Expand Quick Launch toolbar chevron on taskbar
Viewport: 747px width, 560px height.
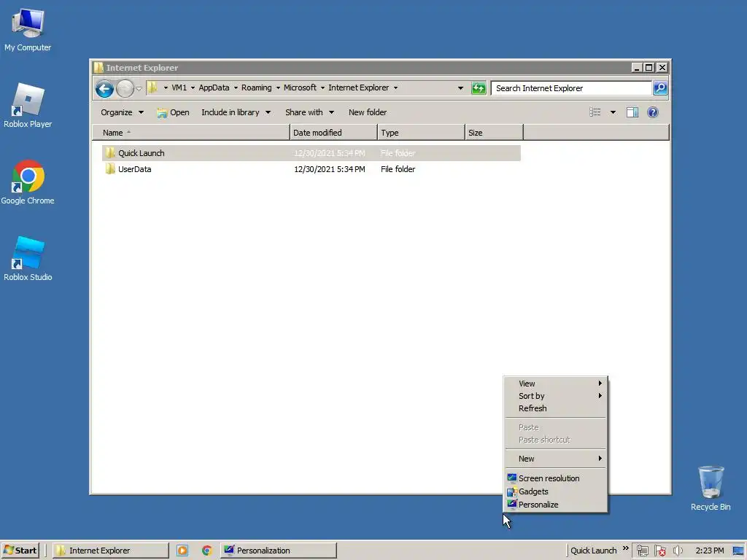coord(625,548)
